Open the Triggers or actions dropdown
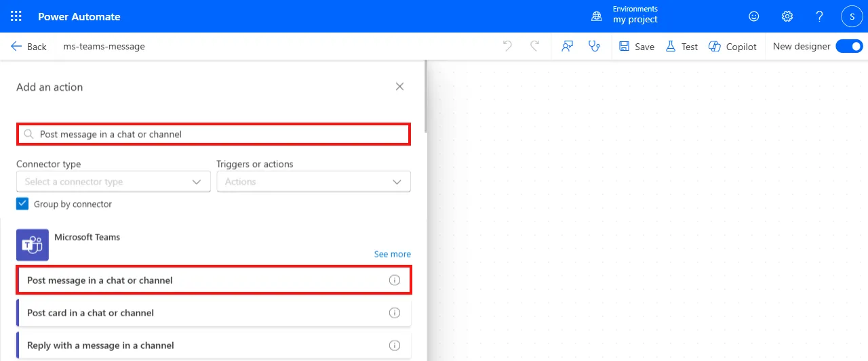Viewport: 868px width, 361px height. click(x=313, y=182)
